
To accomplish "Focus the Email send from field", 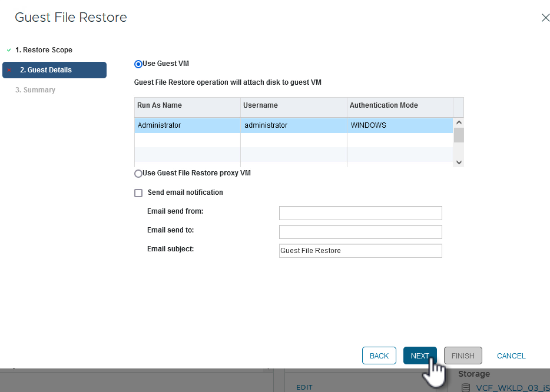I will click(x=360, y=212).
